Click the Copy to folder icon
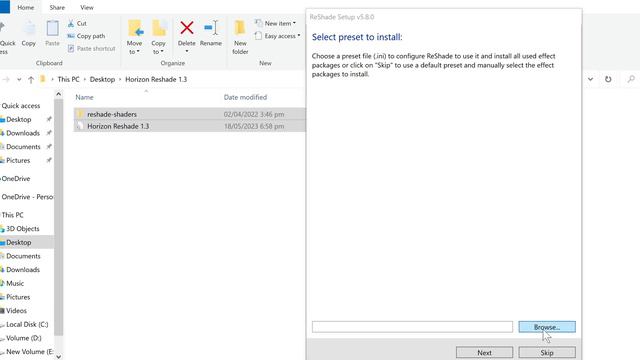The image size is (640, 360). 159,29
